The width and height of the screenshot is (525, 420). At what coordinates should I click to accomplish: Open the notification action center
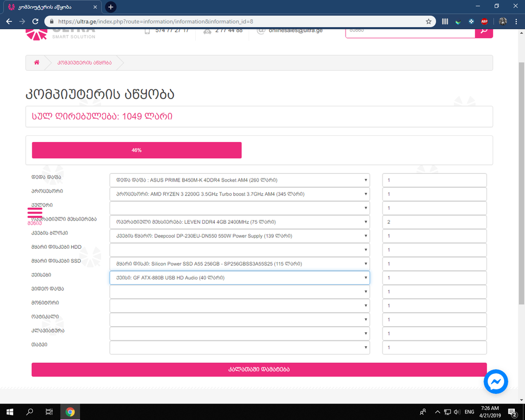point(512,412)
